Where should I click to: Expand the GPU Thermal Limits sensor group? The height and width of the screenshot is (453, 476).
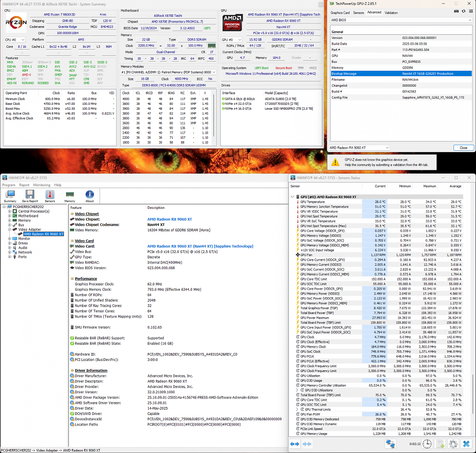click(297, 410)
